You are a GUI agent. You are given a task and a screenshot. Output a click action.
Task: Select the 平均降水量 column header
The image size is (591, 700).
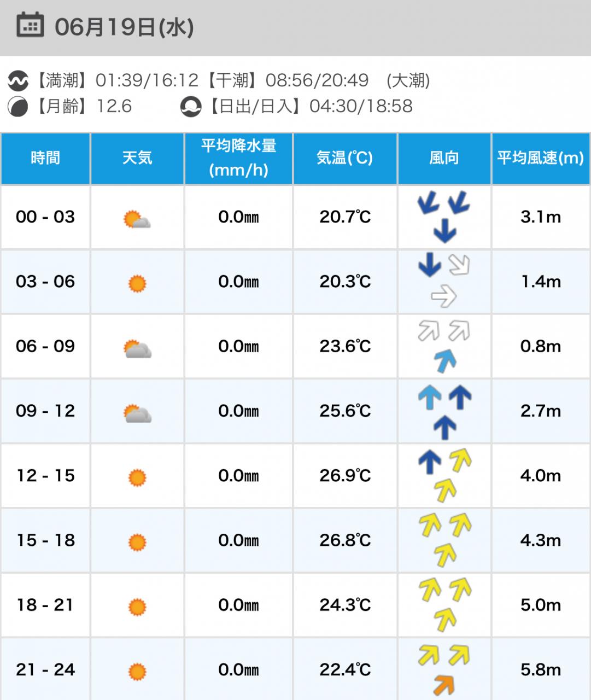point(239,158)
